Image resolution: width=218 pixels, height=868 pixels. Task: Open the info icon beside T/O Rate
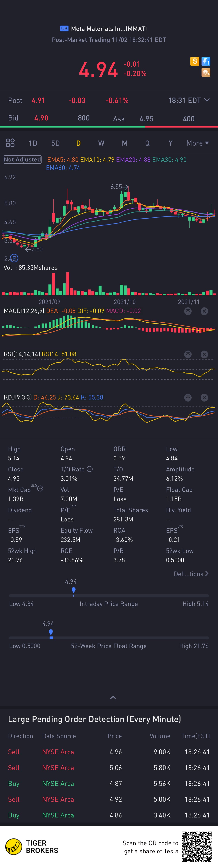click(90, 469)
